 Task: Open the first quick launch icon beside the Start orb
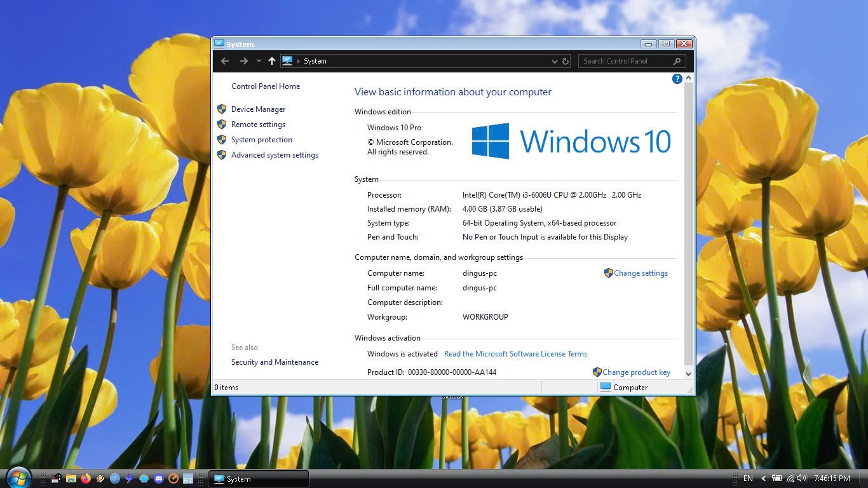[57, 478]
